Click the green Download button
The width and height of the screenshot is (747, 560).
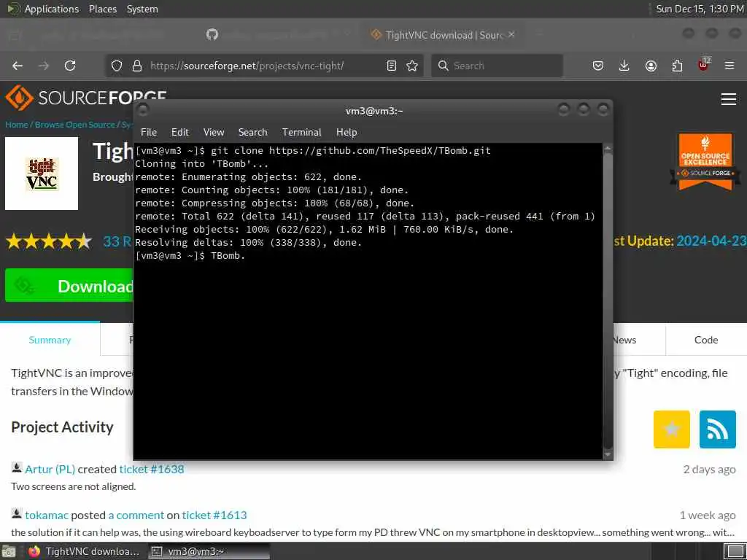pyautogui.click(x=69, y=286)
